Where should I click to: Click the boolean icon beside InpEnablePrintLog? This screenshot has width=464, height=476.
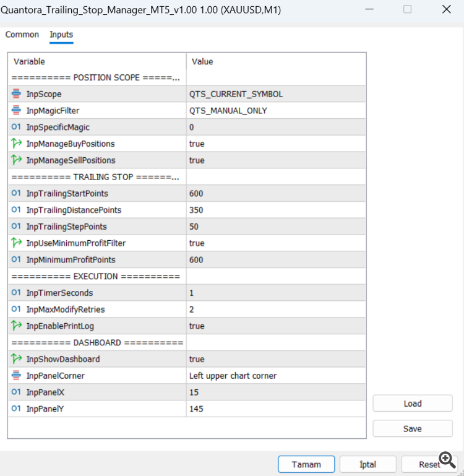coord(16,326)
